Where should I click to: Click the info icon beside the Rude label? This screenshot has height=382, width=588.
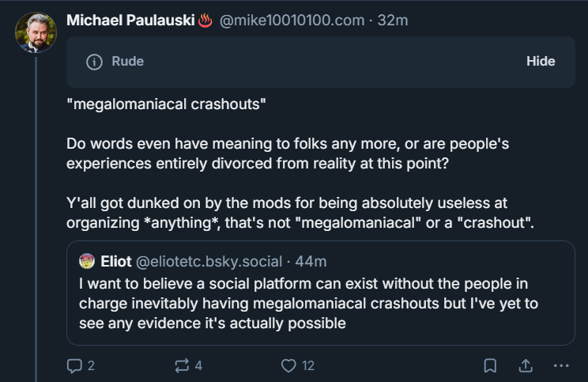[x=93, y=62]
